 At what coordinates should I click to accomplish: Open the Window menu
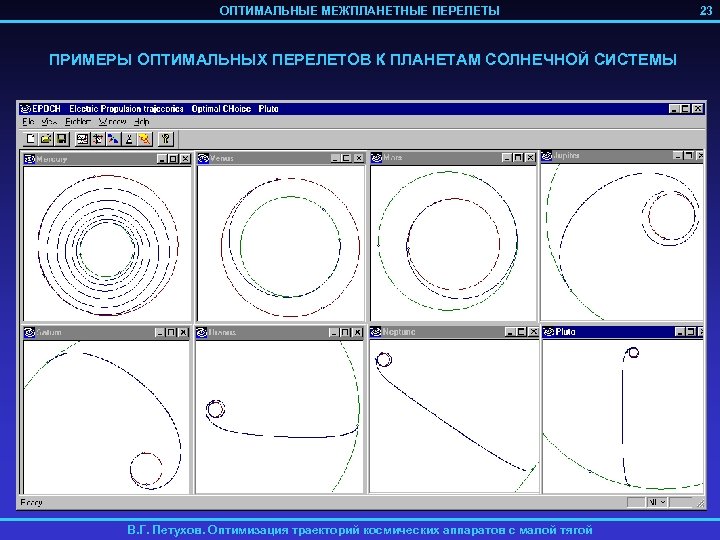click(112, 122)
